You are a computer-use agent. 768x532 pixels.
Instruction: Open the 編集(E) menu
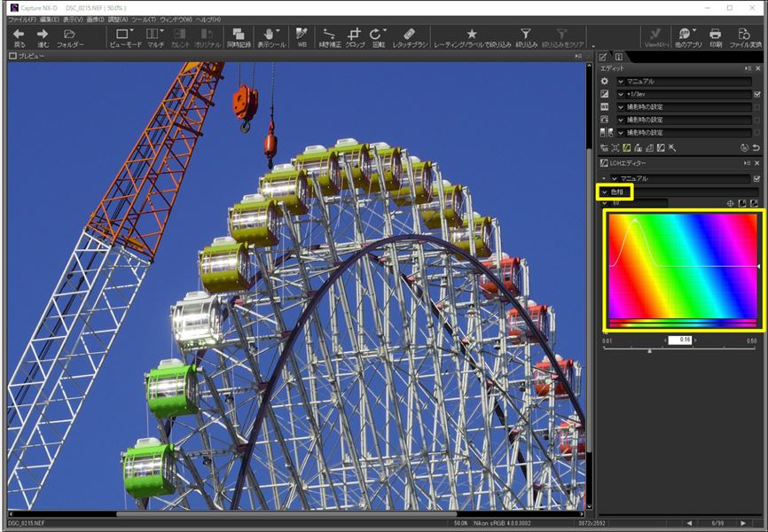tap(49, 20)
